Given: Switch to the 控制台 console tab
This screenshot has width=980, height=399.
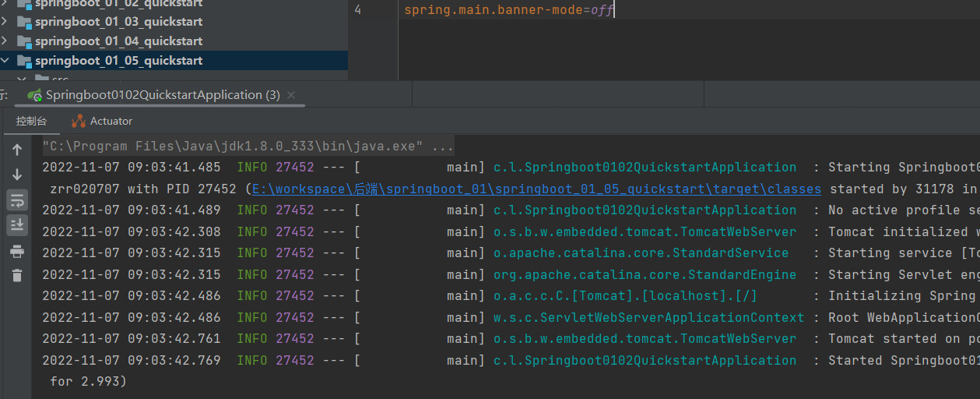Looking at the screenshot, I should (x=31, y=121).
